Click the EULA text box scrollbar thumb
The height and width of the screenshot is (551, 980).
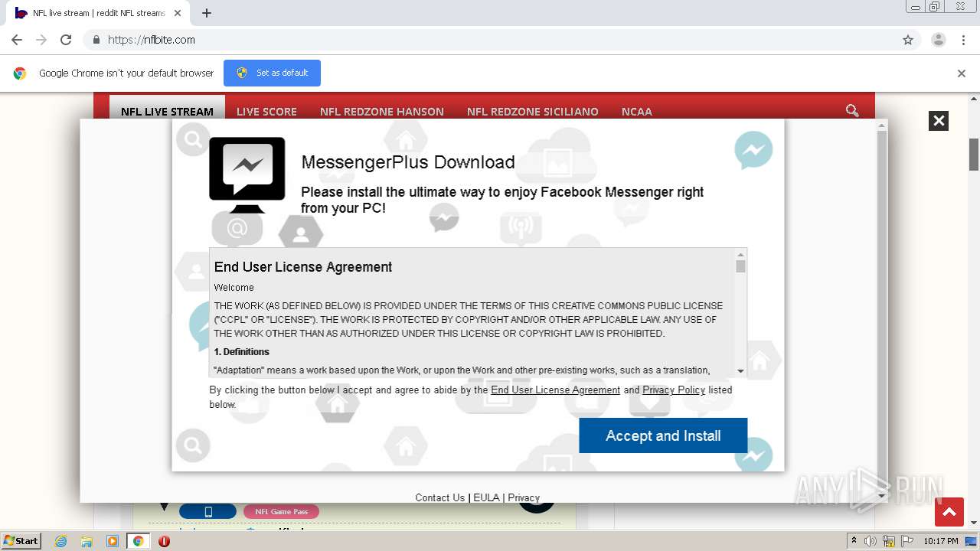(x=740, y=266)
